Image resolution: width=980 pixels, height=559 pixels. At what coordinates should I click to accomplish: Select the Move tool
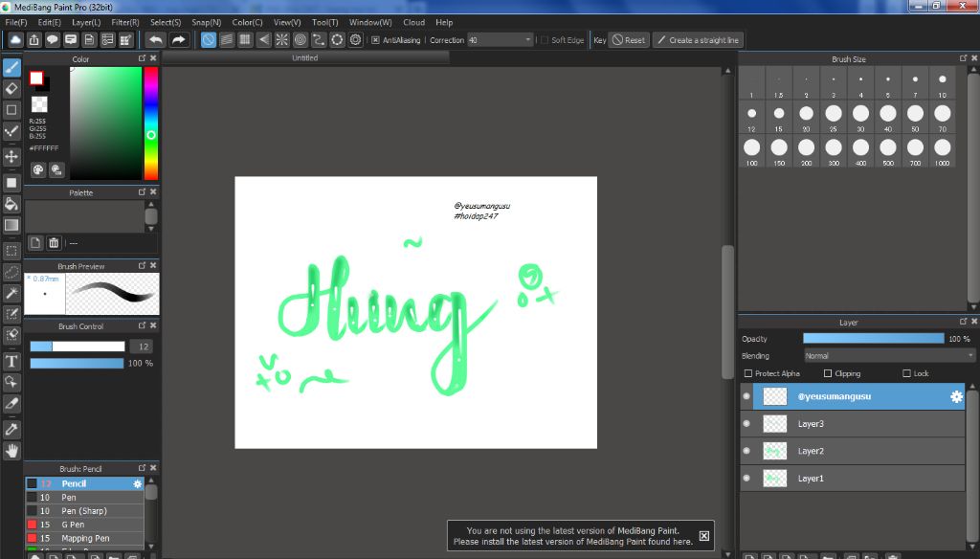click(11, 156)
